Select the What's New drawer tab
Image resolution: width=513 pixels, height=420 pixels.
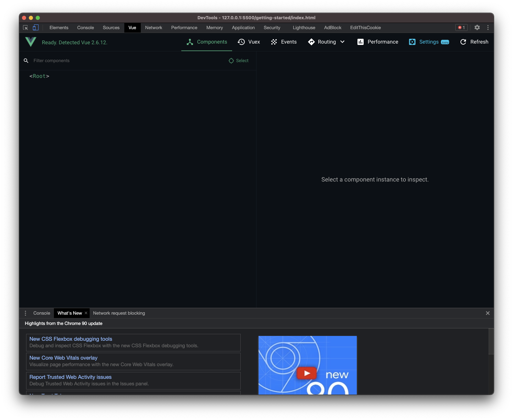70,313
